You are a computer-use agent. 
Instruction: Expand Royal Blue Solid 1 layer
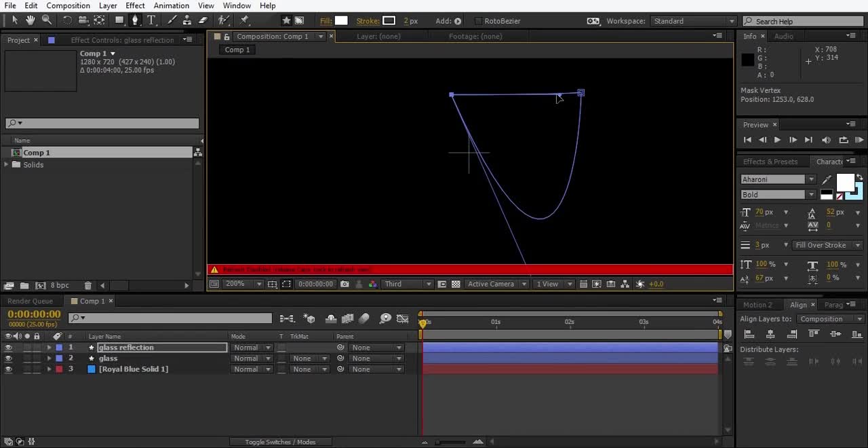(x=49, y=369)
